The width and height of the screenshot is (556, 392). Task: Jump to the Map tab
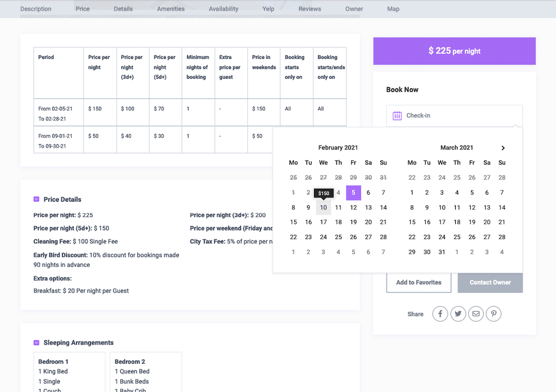pos(393,9)
